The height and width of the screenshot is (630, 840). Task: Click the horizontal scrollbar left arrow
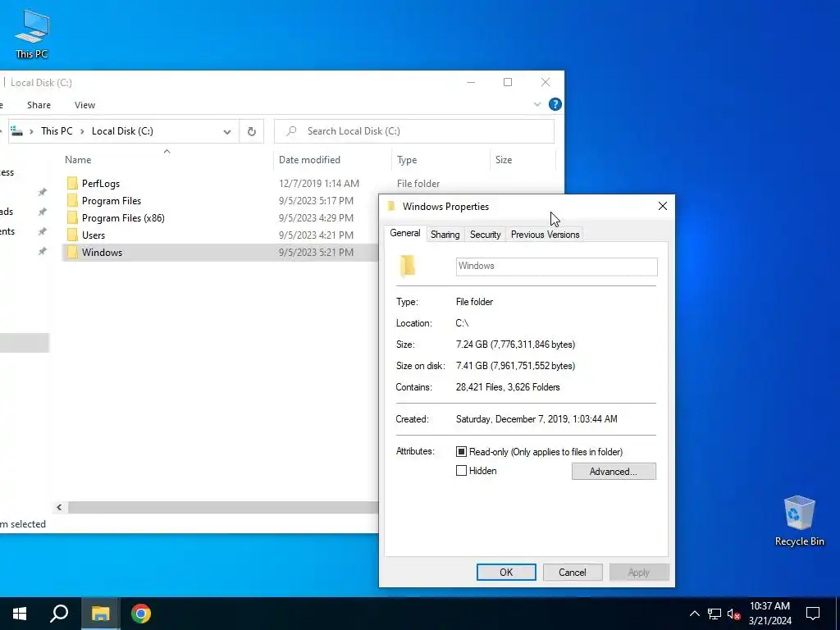(x=59, y=507)
